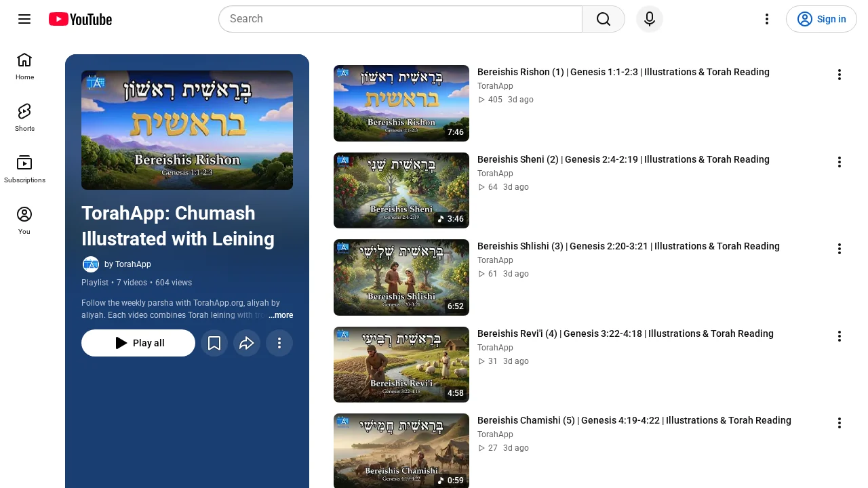Click the 4:58 duration badge

click(x=455, y=393)
